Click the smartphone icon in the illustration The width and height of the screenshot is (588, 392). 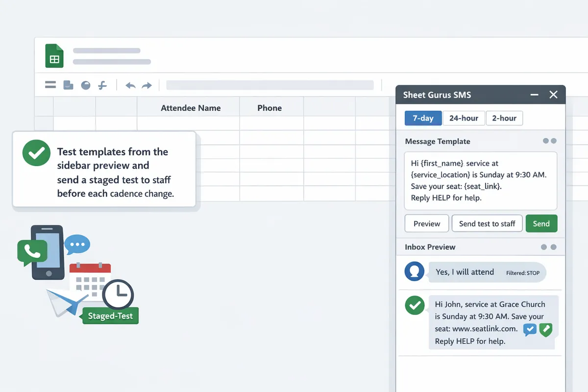[x=48, y=252]
